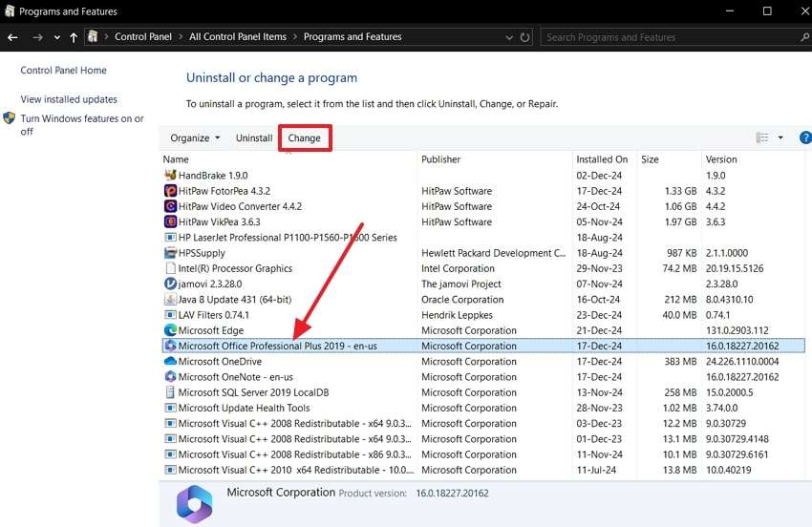This screenshot has height=527, width=812.
Task: Expand the recent locations dropdown arrow
Action: [x=57, y=37]
